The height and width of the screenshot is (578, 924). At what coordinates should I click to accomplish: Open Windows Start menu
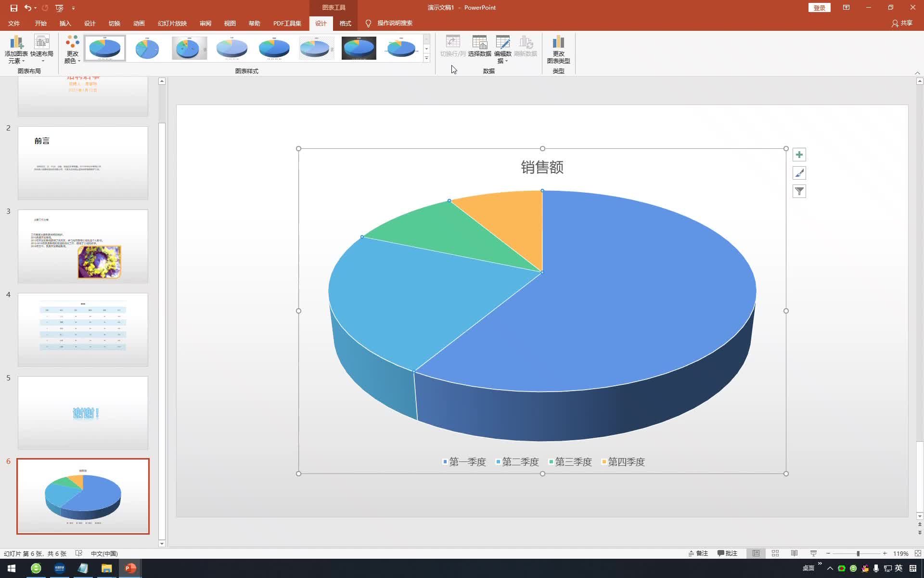tap(12, 568)
